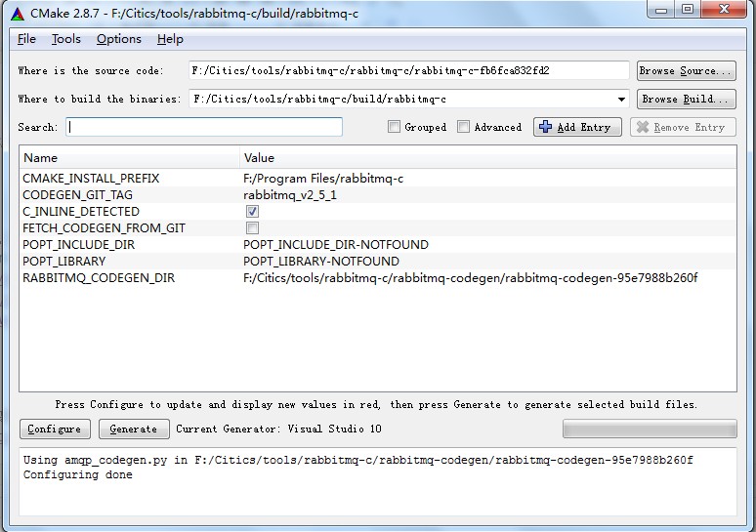Open the Tools menu

(66, 39)
